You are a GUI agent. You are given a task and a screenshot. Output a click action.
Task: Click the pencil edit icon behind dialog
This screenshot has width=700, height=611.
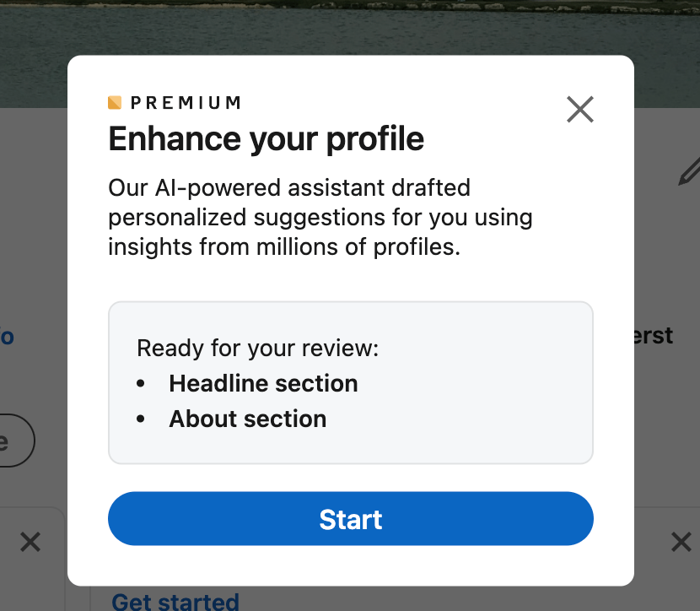[689, 170]
